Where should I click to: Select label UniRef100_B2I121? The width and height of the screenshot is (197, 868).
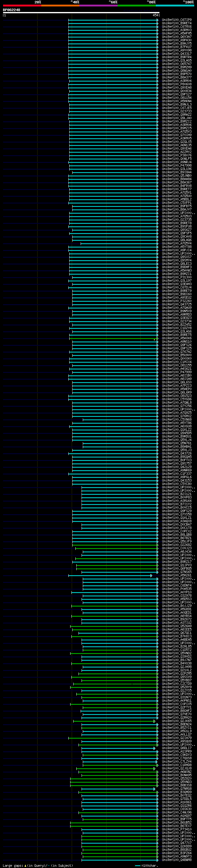[177, 494]
